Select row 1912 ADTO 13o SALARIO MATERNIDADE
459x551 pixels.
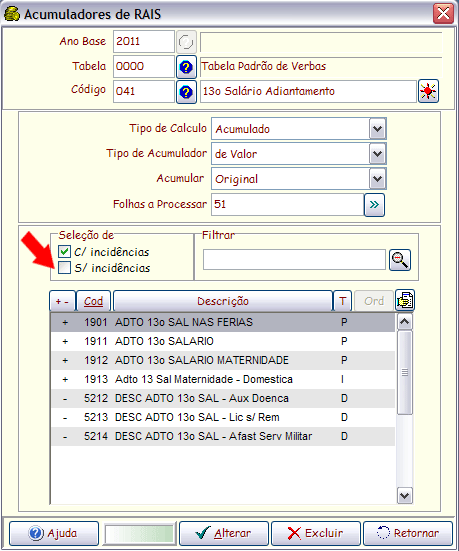223,361
